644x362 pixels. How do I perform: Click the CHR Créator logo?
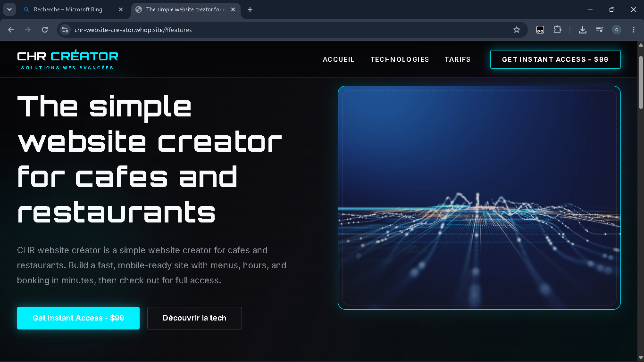point(67,60)
